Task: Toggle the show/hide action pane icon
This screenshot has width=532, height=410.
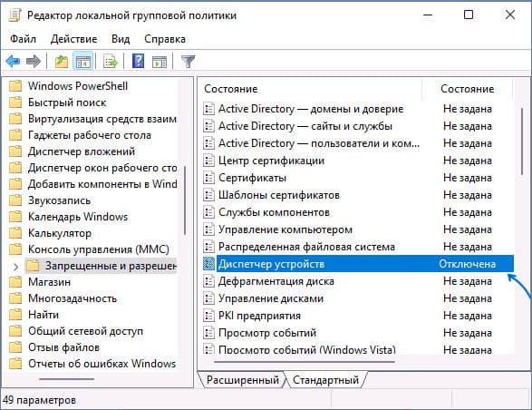Action: pyautogui.click(x=160, y=62)
